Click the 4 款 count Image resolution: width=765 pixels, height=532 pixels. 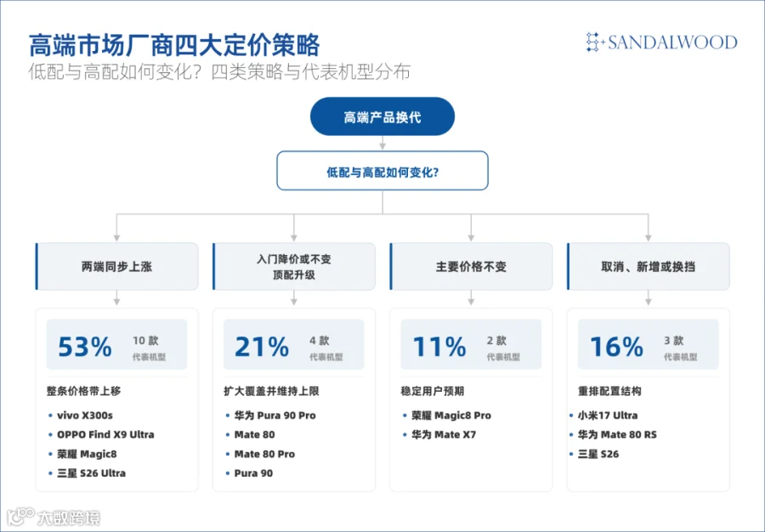point(320,341)
